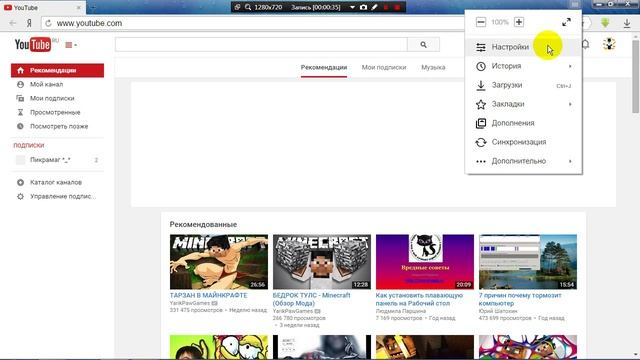640x360 pixels.
Task: Click ТАРЗАН В МАЙНКРАФТЕ title link
Action: pyautogui.click(x=209, y=295)
